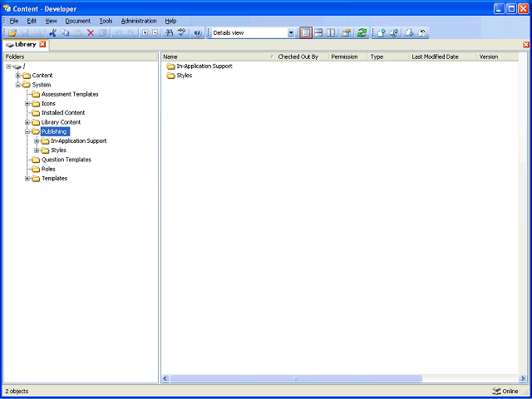Viewport: 532px width, 399px height.
Task: Click the Paste clipboard icon
Action: pos(78,33)
